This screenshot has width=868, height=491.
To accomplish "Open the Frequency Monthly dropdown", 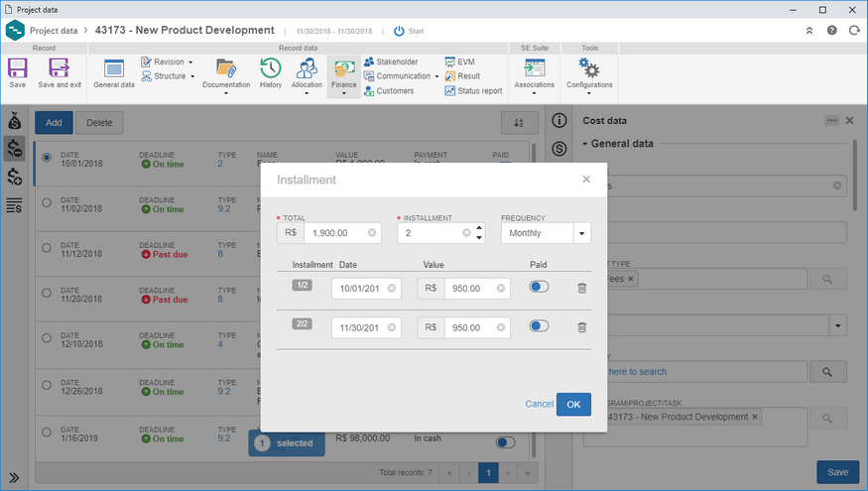I will (x=581, y=233).
